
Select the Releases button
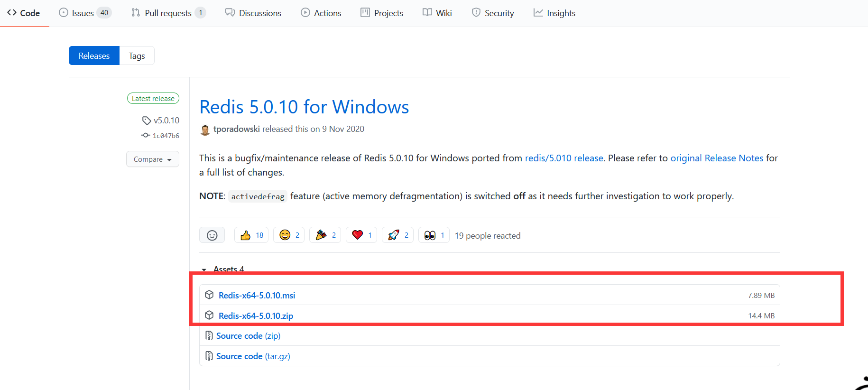[x=94, y=56]
